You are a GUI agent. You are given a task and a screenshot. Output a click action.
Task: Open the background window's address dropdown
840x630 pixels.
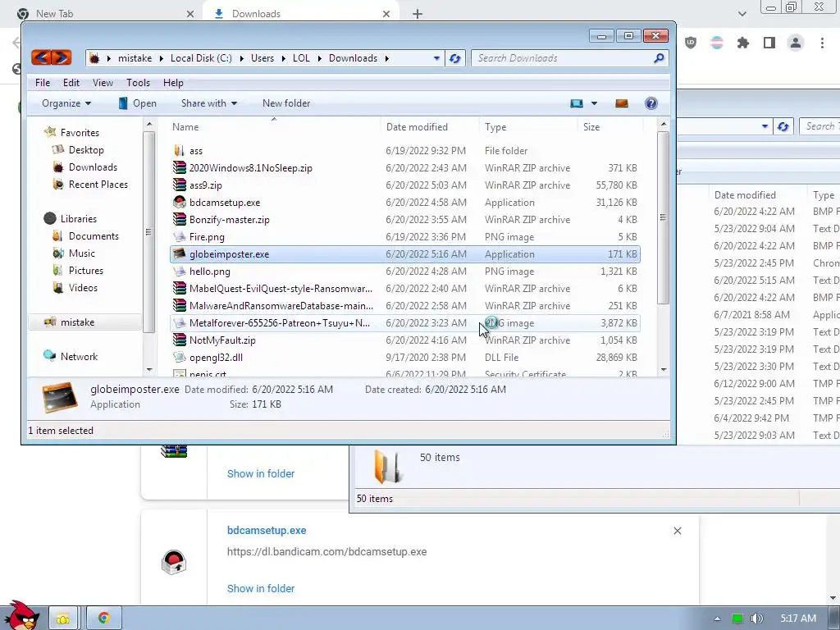765,127
